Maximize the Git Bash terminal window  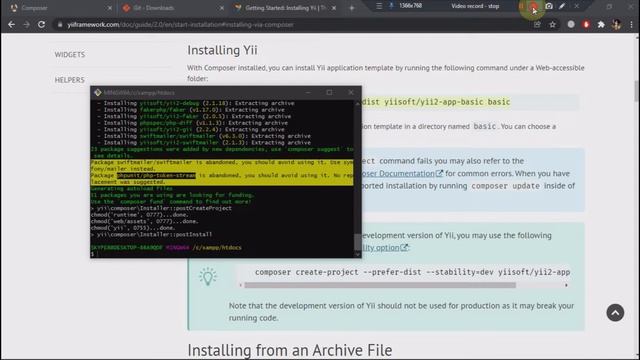click(329, 93)
